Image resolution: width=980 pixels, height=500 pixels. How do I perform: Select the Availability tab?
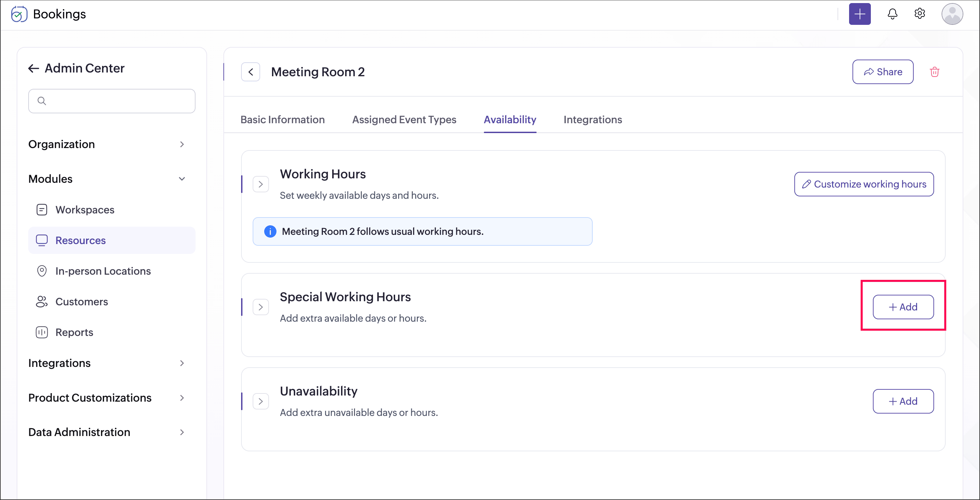point(510,119)
